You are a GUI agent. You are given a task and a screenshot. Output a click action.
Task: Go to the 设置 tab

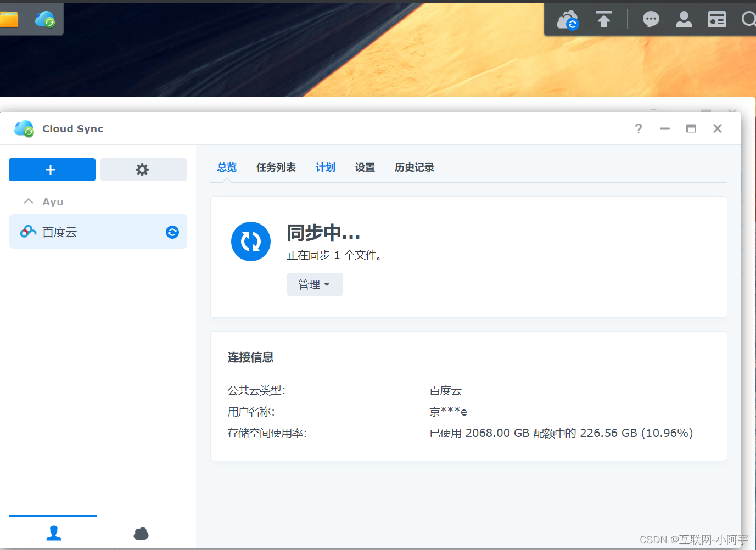click(365, 167)
